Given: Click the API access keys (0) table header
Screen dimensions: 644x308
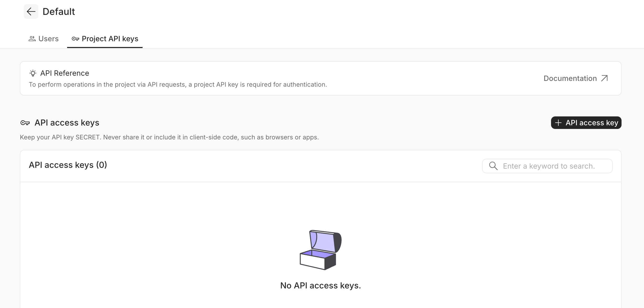Looking at the screenshot, I should (68, 165).
